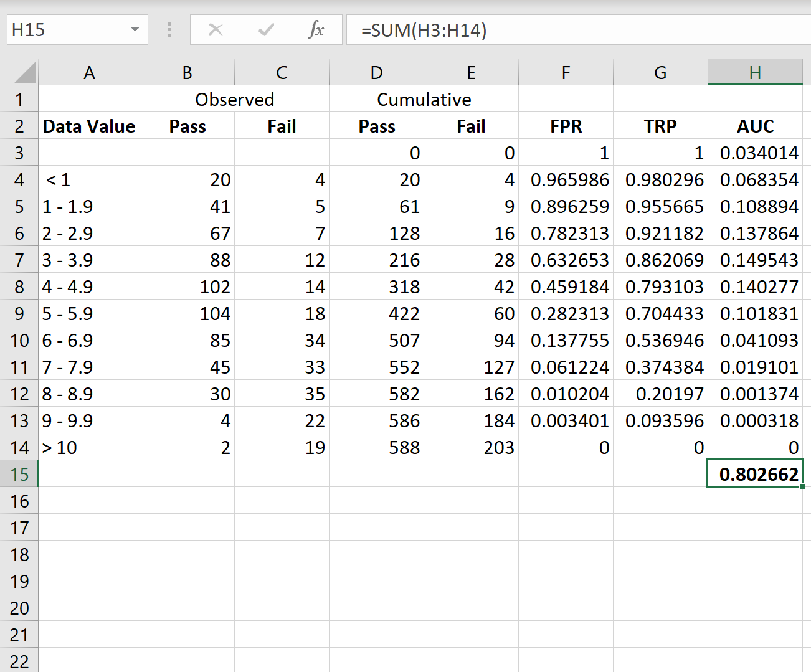Click the Data Value header cell
The image size is (811, 672).
[89, 126]
